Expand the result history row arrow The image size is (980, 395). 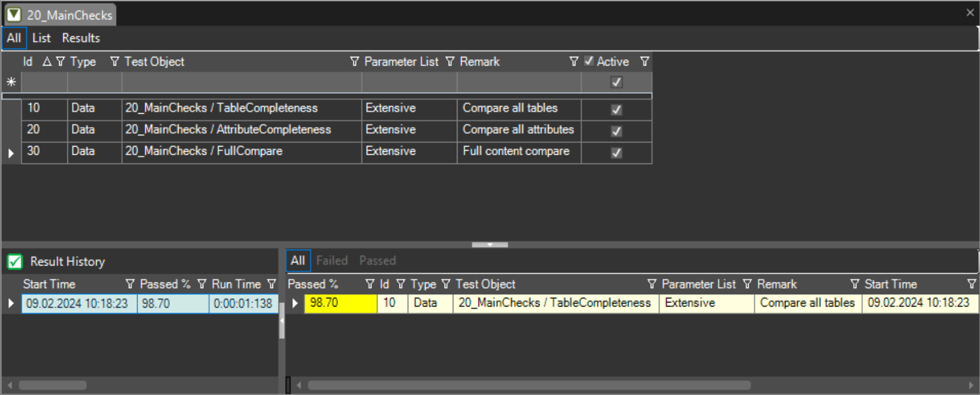(x=11, y=304)
